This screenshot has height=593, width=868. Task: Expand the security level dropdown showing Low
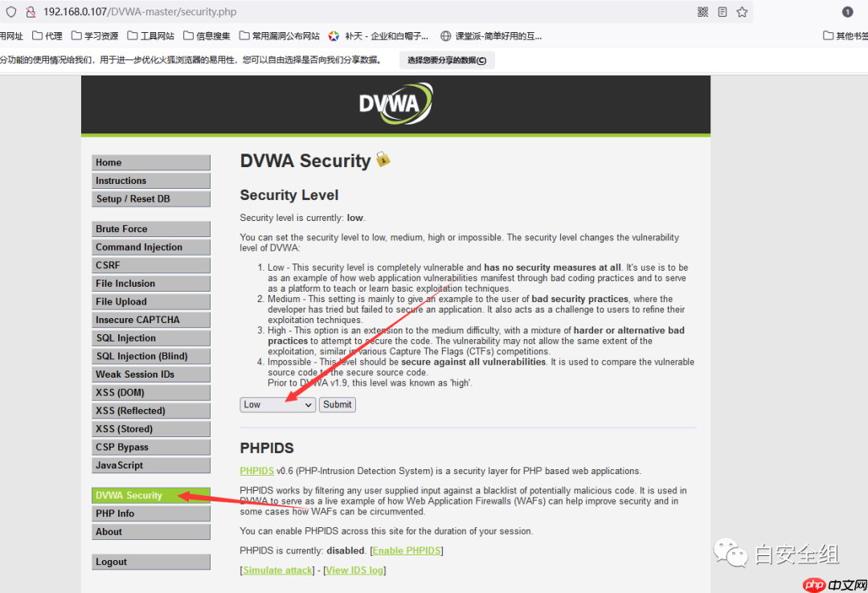[x=277, y=405]
